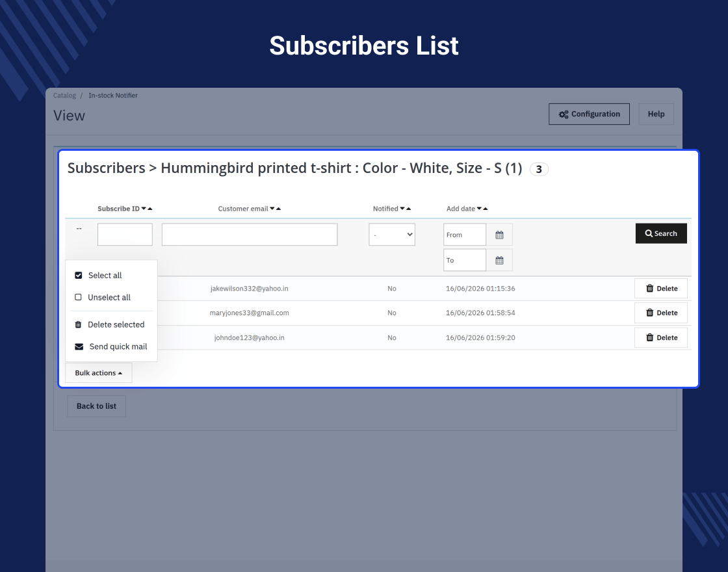Select email johndoe123@yahoo.in
Image resolution: width=728 pixels, height=572 pixels.
tap(250, 337)
